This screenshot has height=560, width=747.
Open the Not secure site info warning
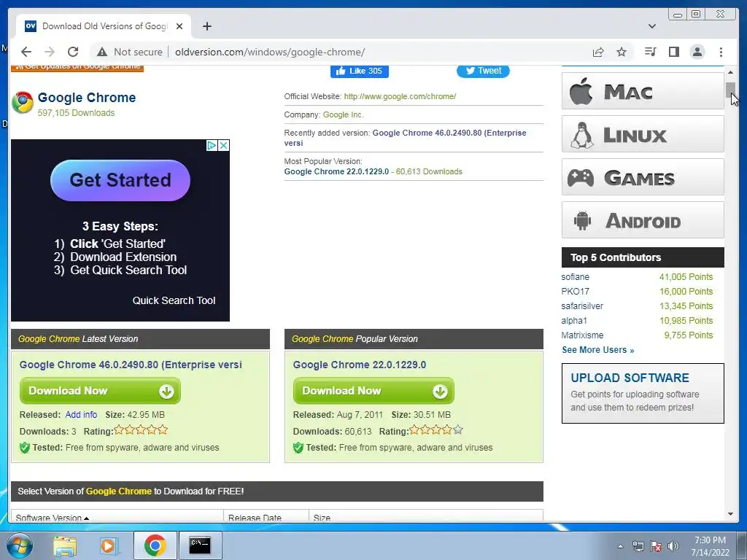pyautogui.click(x=130, y=52)
